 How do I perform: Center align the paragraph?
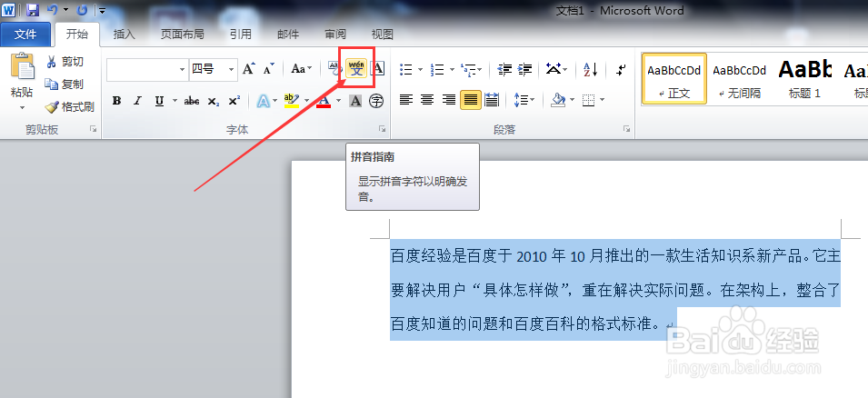click(427, 100)
